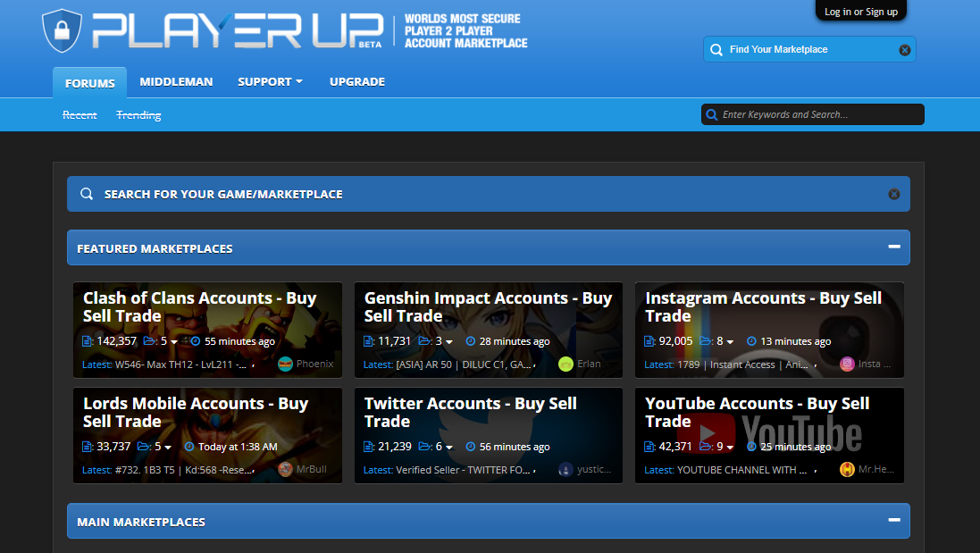Click Mr.He user avatar on YouTube card
Screen dimensions: 980x553
(x=847, y=469)
